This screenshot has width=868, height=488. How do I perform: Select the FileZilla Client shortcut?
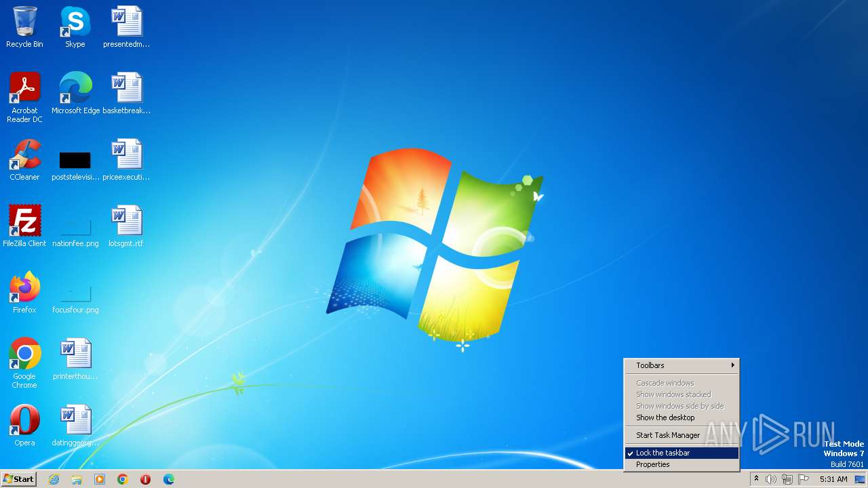[24, 226]
